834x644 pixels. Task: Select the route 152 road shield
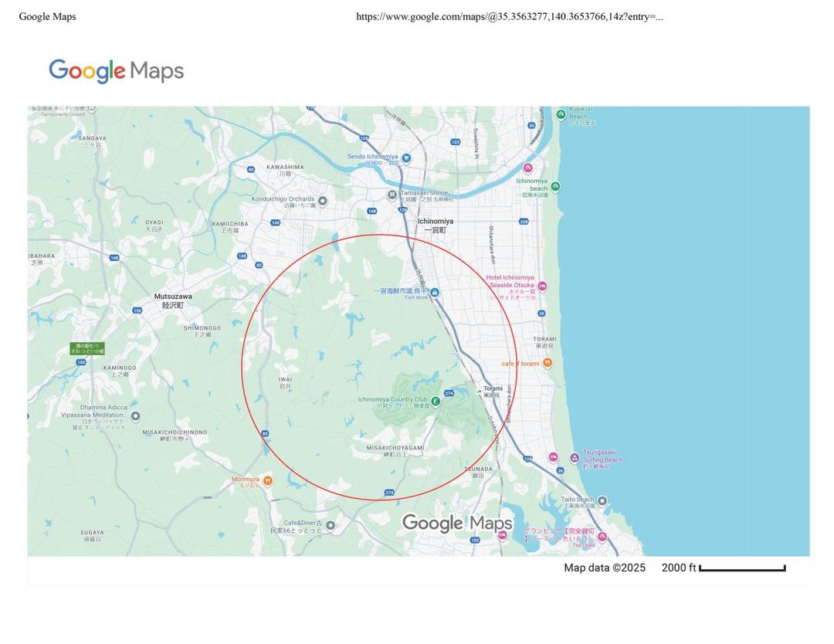[475, 540]
